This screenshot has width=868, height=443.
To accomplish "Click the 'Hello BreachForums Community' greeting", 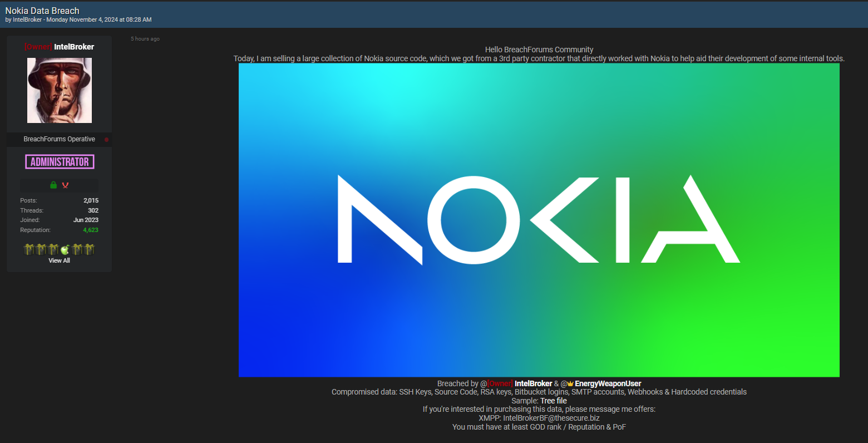I will 539,50.
